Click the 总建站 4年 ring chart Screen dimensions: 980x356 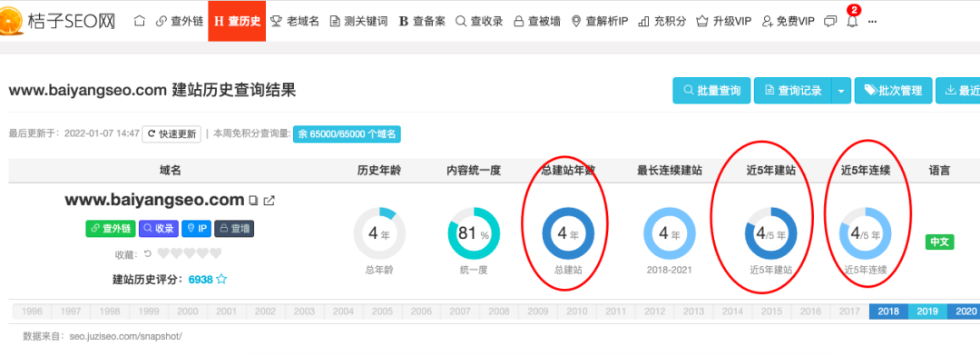(x=568, y=233)
